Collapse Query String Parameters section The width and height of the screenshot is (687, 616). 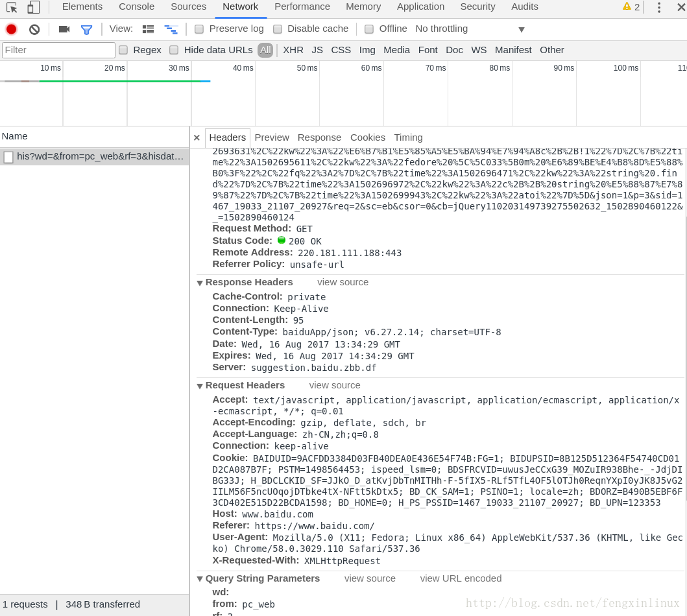click(200, 579)
